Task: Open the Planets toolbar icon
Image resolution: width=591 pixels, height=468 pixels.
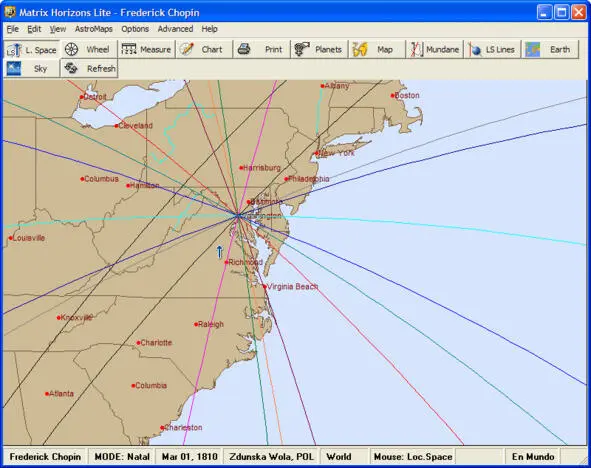Action: [302, 49]
